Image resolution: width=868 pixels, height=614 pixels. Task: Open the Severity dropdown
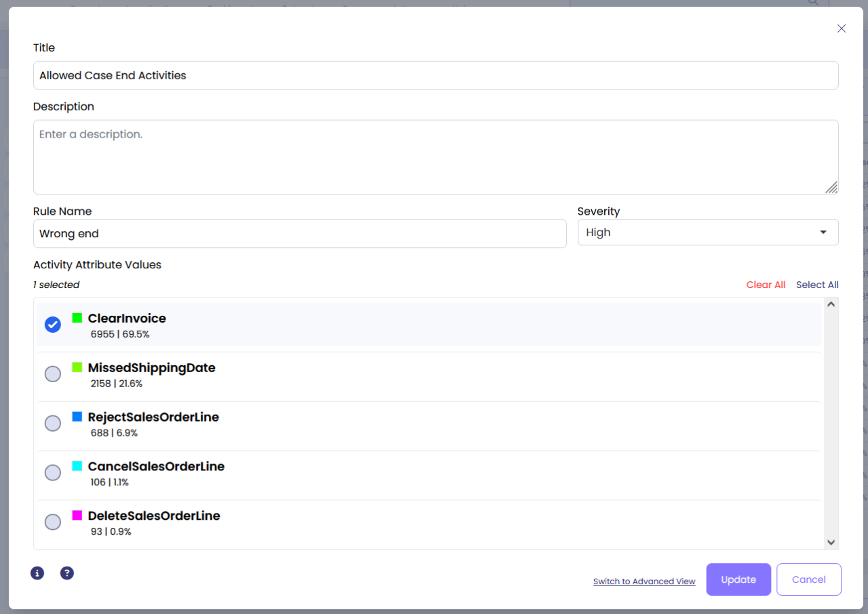(707, 232)
